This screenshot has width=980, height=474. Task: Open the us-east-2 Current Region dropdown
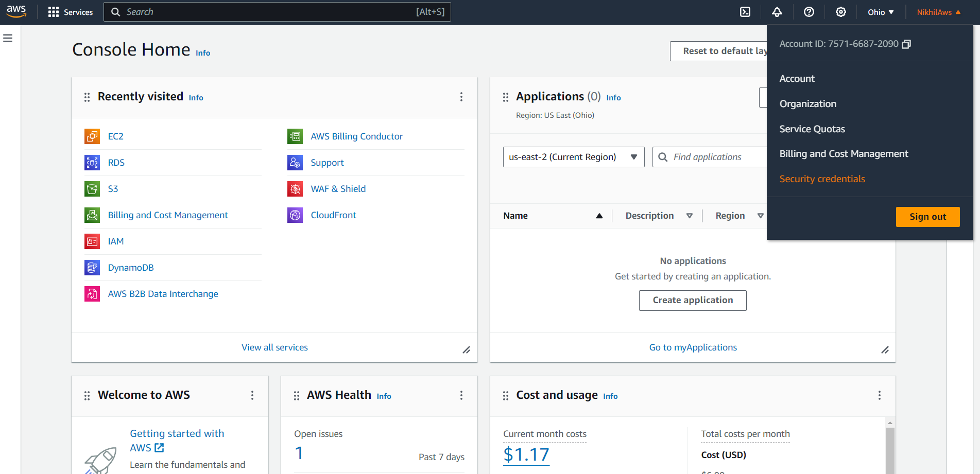click(574, 157)
